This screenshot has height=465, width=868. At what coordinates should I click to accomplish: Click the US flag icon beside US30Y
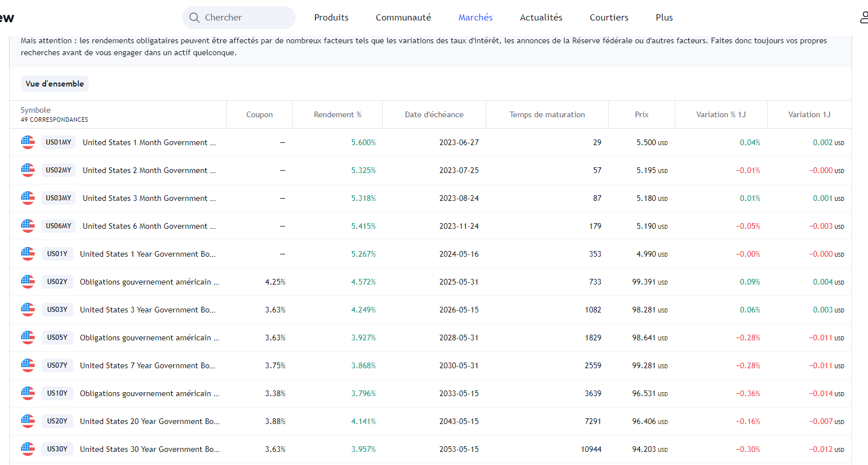[x=28, y=449]
